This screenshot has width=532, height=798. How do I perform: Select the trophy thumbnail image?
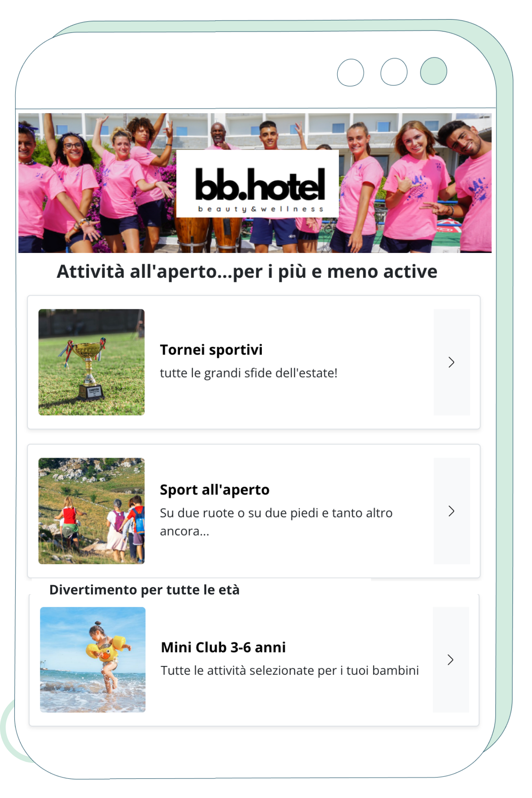[x=91, y=362]
